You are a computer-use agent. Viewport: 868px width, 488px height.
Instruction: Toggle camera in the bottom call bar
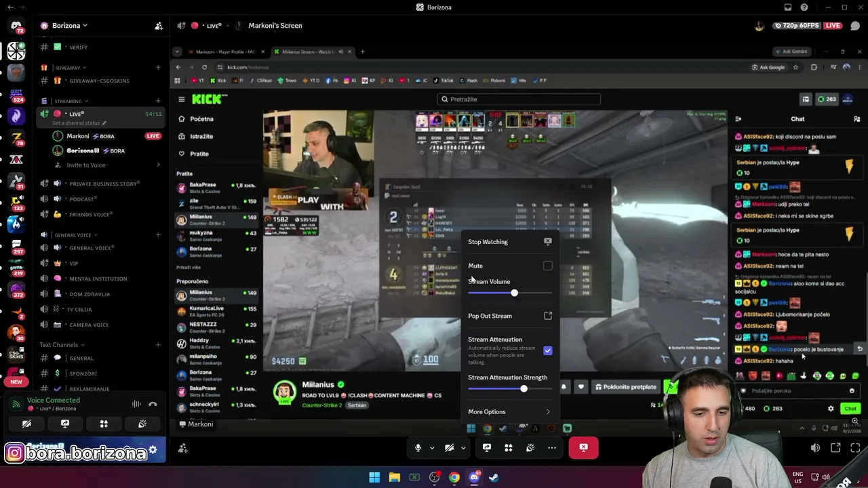(x=449, y=447)
